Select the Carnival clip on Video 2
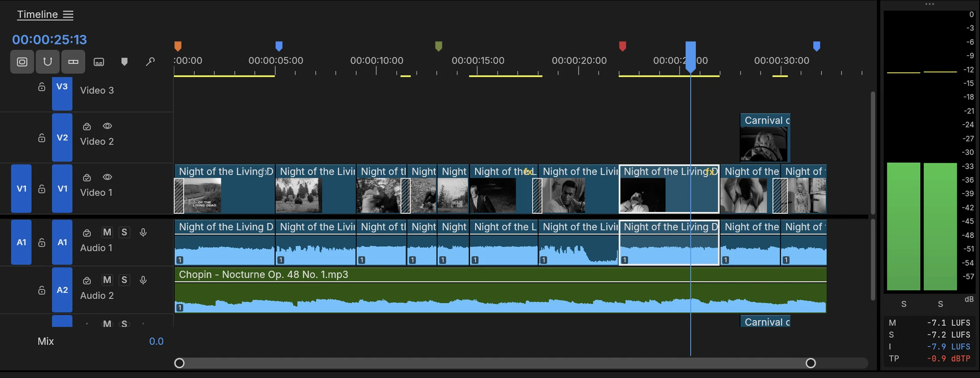The width and height of the screenshot is (980, 378). pyautogui.click(x=765, y=138)
